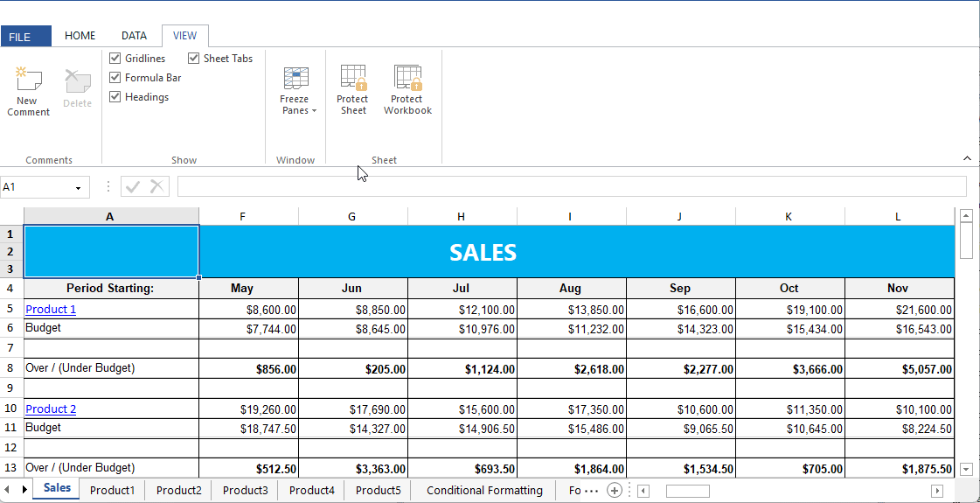
Task: Select cell with value $8,600.00
Action: (249, 309)
